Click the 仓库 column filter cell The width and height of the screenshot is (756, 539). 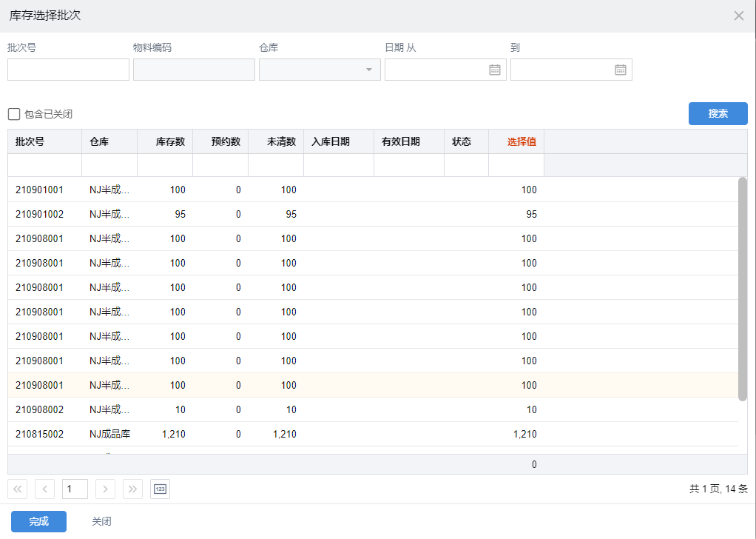(x=109, y=166)
